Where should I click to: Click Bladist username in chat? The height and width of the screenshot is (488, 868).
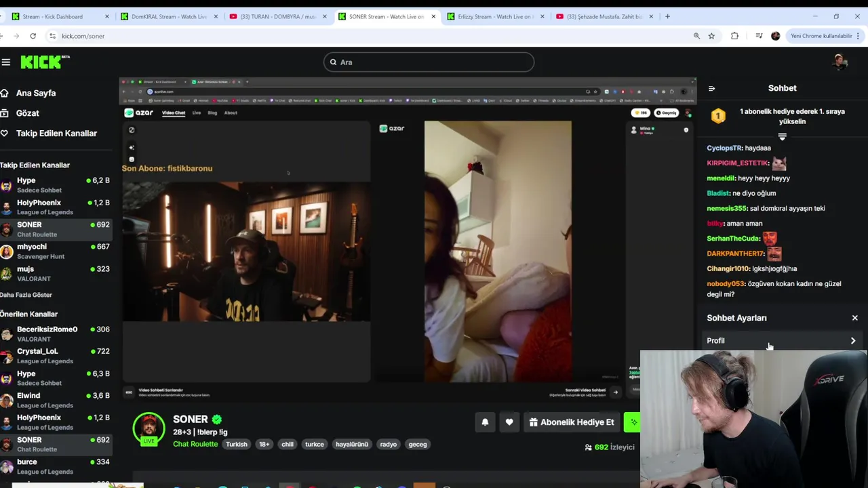718,193
